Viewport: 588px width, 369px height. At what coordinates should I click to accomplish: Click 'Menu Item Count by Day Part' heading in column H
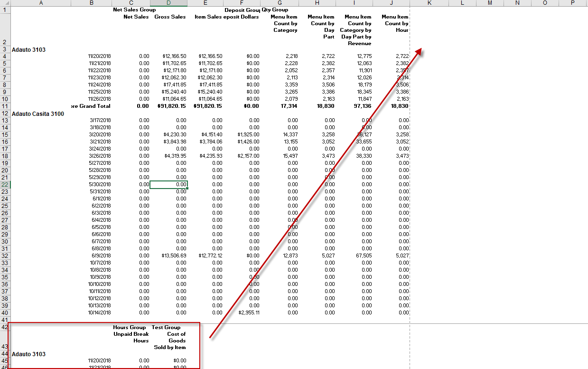(x=320, y=27)
